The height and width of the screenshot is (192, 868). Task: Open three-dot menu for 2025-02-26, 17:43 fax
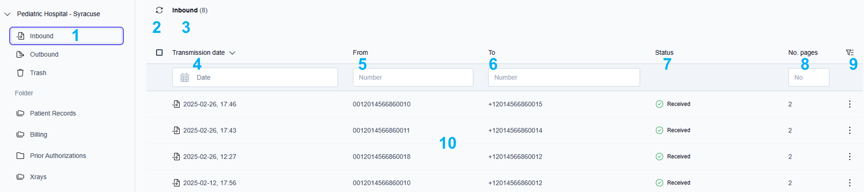[x=849, y=130]
